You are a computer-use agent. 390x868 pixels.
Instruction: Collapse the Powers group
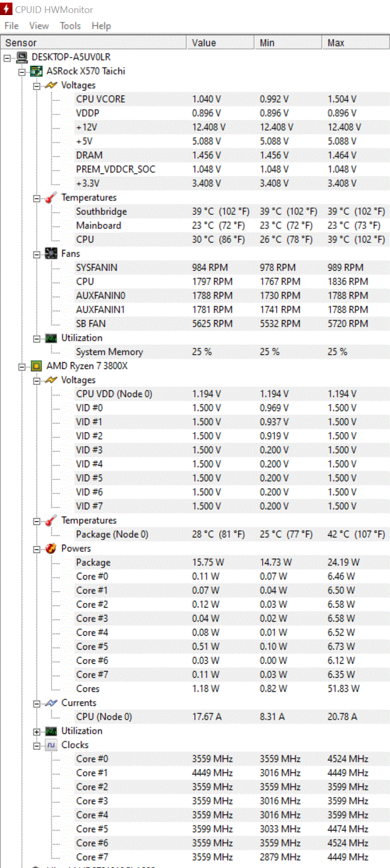tap(36, 549)
